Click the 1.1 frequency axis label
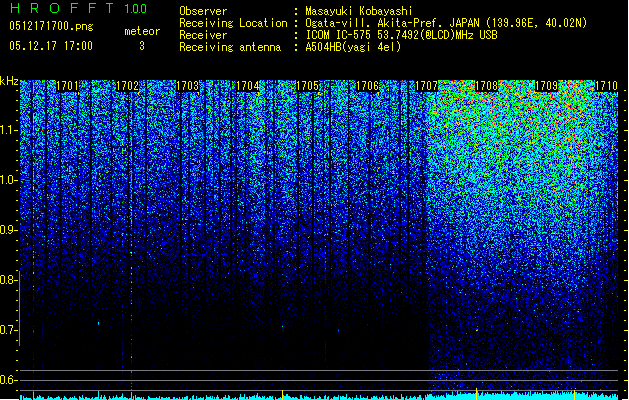This screenshot has width=629, height=400. click(8, 130)
